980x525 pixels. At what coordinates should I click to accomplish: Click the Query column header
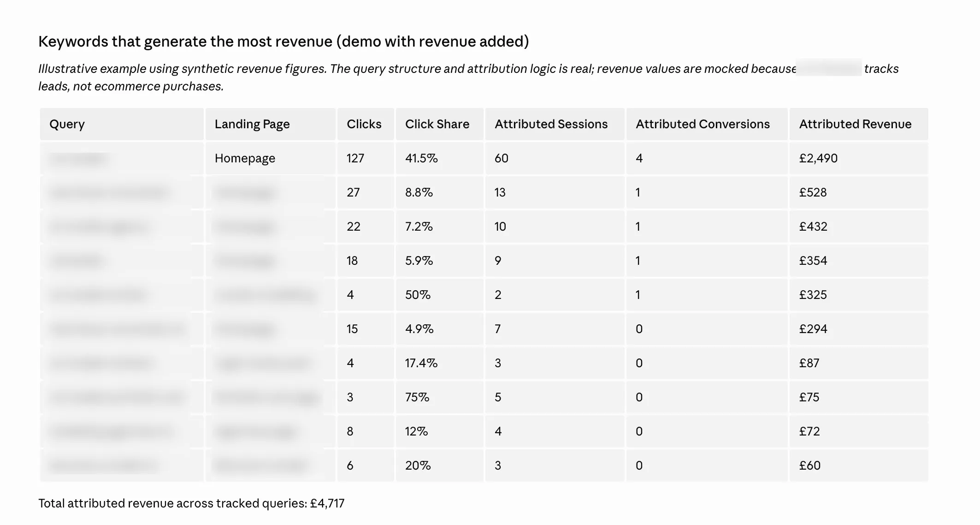[x=67, y=124]
